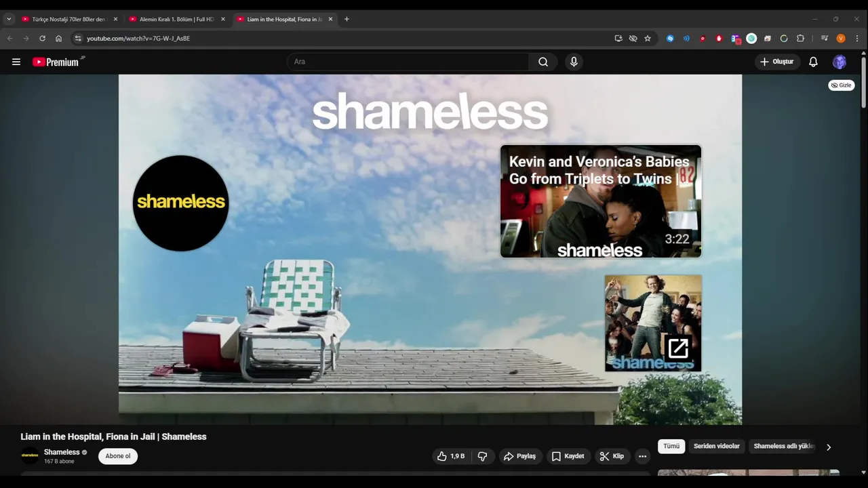Click the install/cast screen icon in address bar

[618, 39]
